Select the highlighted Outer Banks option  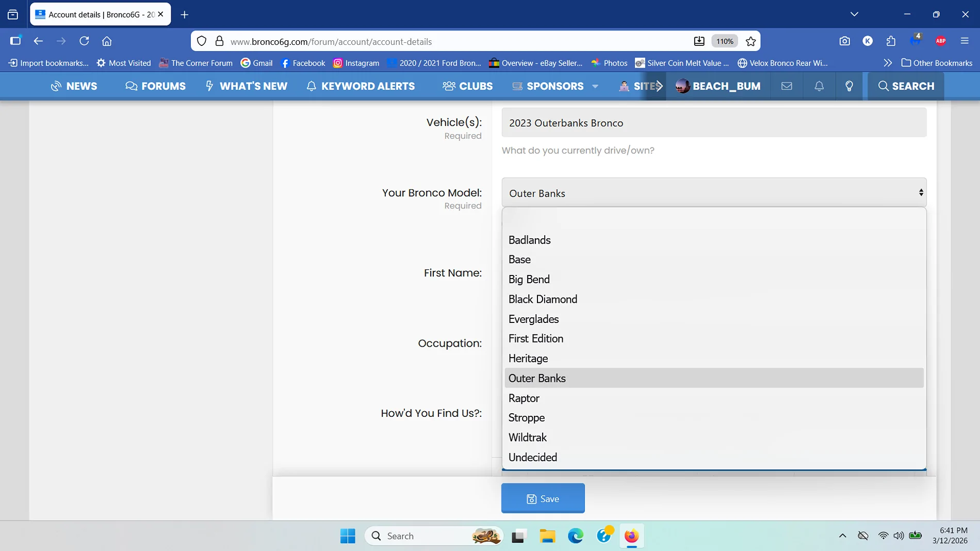tap(714, 378)
